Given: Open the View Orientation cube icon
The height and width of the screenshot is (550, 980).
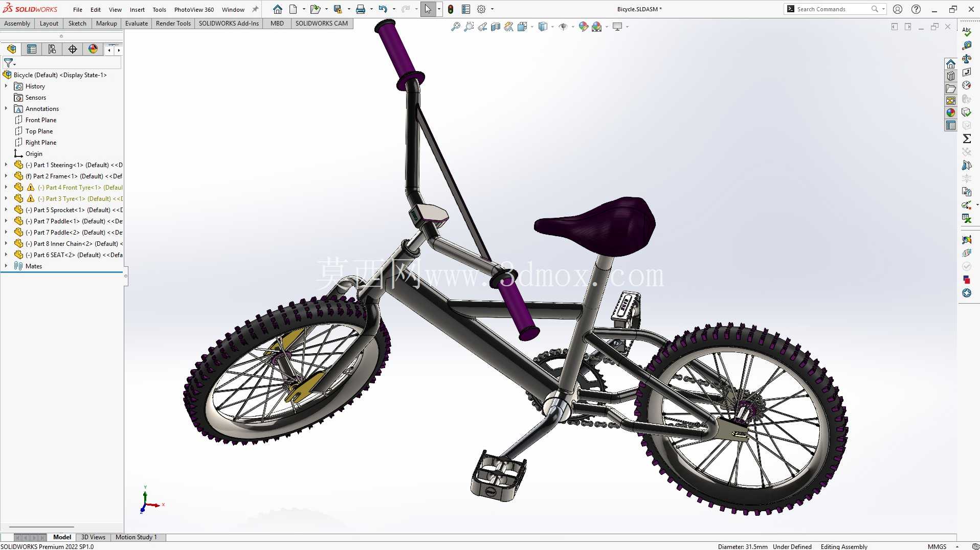Looking at the screenshot, I should click(522, 27).
